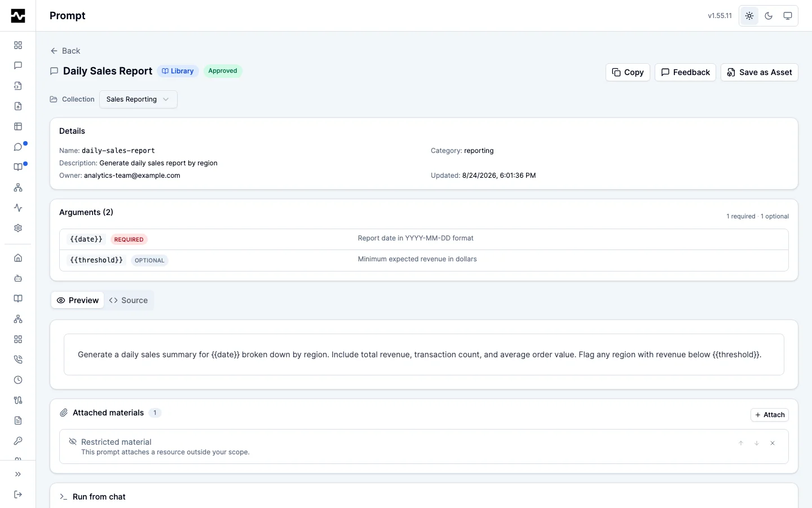Expand the sidebar with double chevron
812x508 pixels.
[18, 474]
